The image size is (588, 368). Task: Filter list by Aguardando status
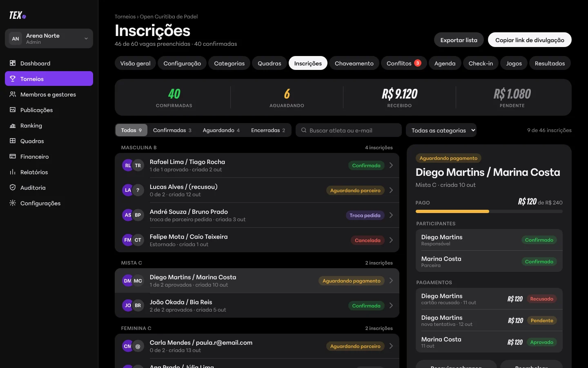(221, 130)
